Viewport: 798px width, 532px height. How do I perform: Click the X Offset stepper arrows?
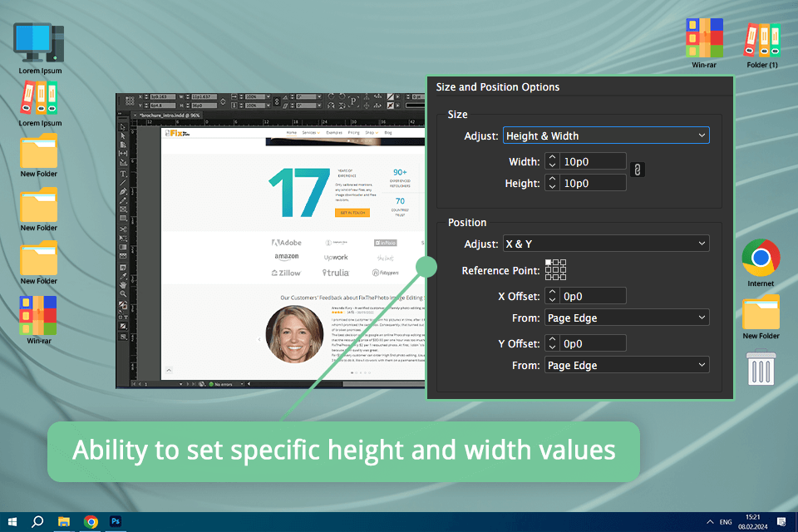tap(552, 296)
